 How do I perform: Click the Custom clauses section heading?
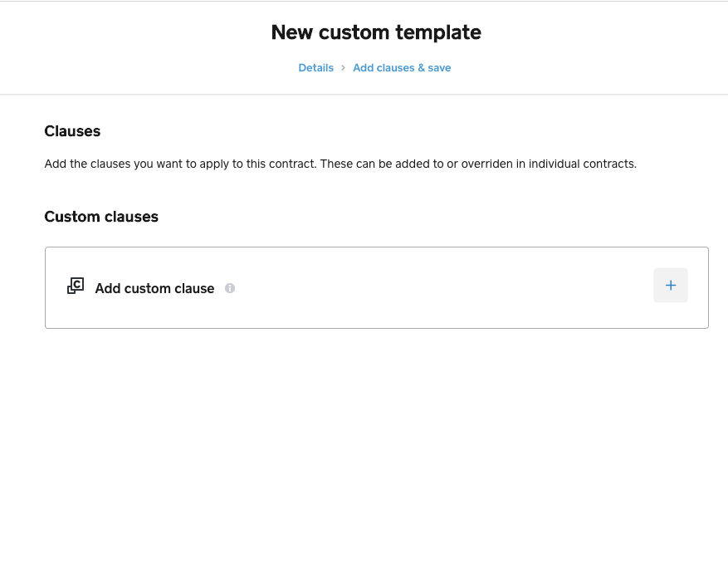[x=101, y=217]
